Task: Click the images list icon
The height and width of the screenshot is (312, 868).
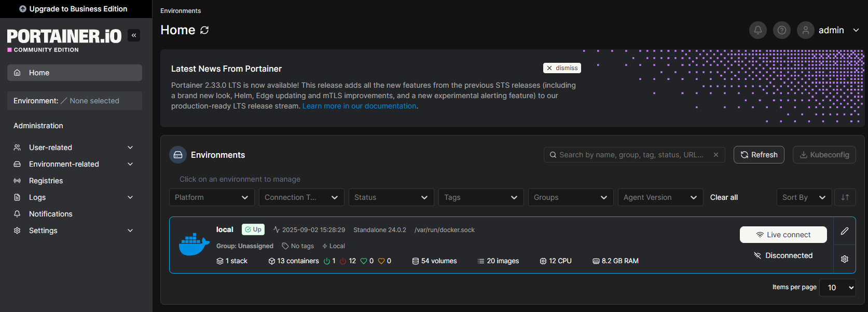Action: (x=481, y=261)
